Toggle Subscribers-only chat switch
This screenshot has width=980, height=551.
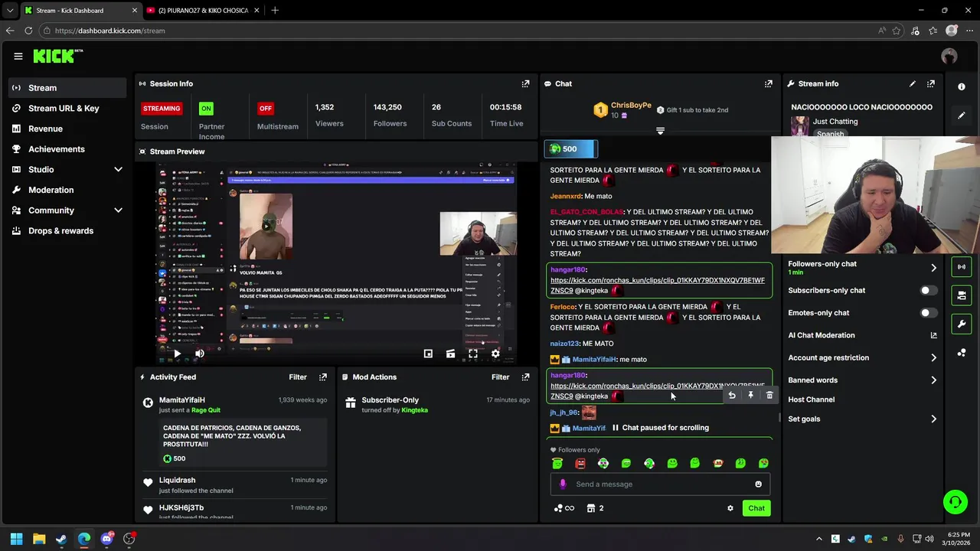point(928,291)
